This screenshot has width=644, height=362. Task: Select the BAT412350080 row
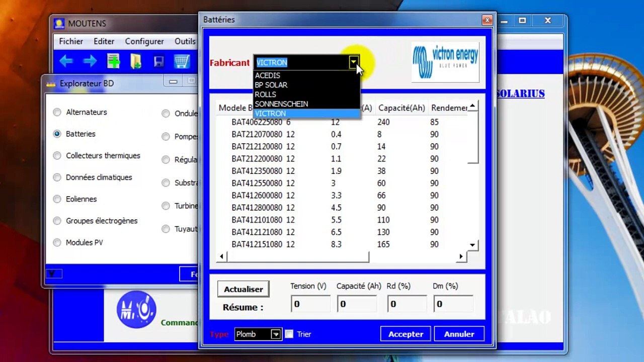tap(342, 171)
